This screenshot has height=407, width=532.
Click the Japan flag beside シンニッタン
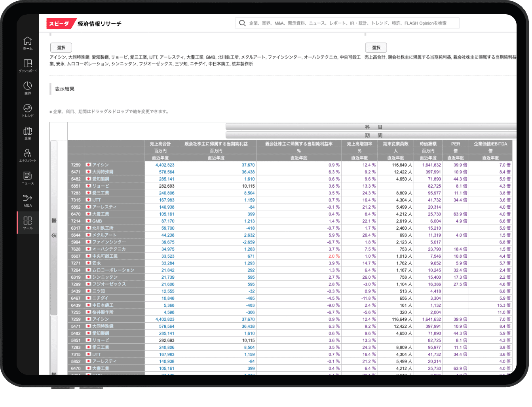pyautogui.click(x=89, y=277)
